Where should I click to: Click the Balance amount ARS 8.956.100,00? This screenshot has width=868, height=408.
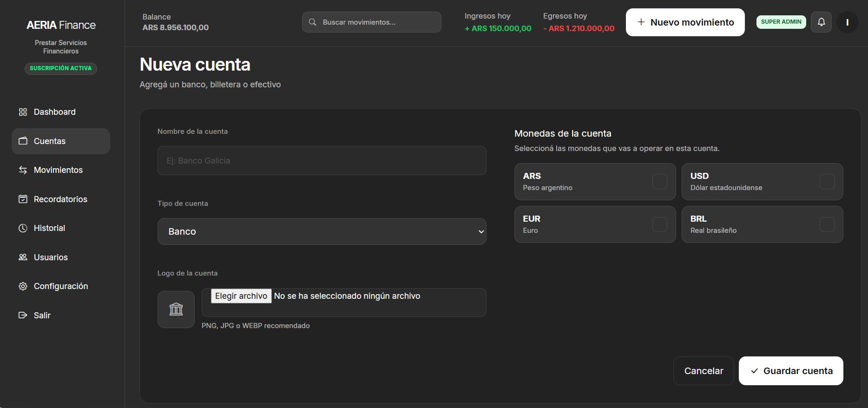(176, 27)
